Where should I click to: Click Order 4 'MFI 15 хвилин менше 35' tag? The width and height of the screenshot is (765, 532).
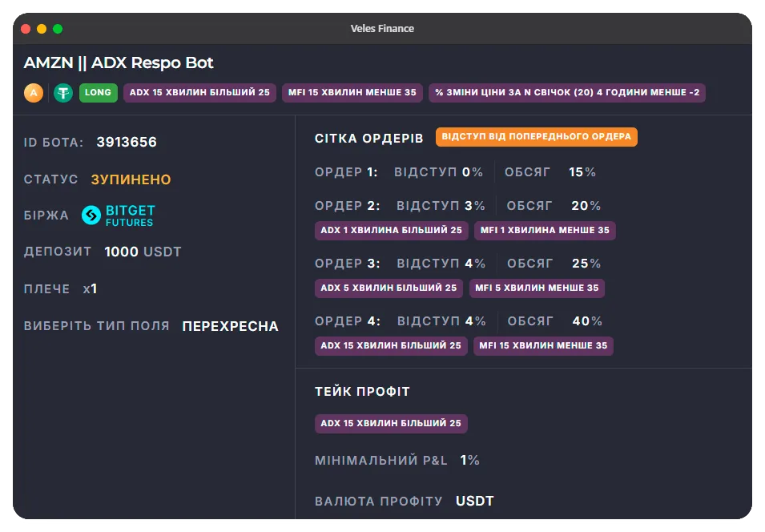coord(543,346)
